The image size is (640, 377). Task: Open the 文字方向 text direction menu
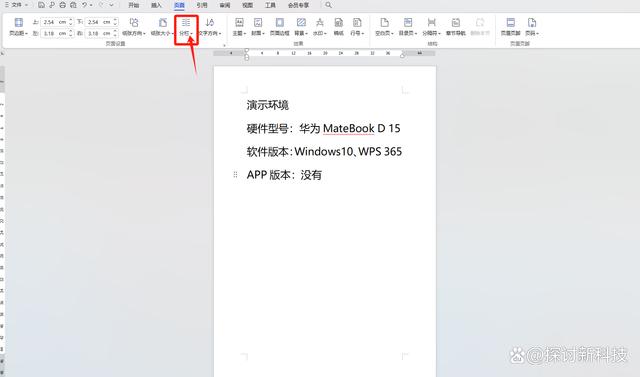pos(210,27)
